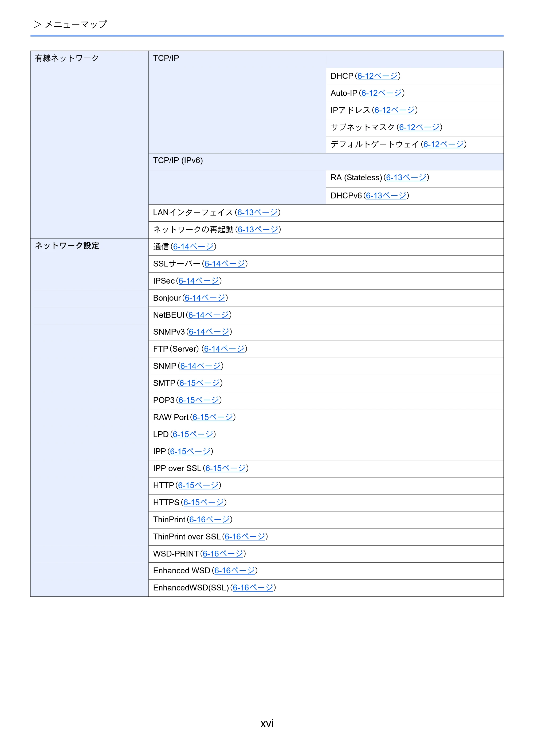
Task: Follow the EnhancedWSD(SSL) page link
Action: 253,588
